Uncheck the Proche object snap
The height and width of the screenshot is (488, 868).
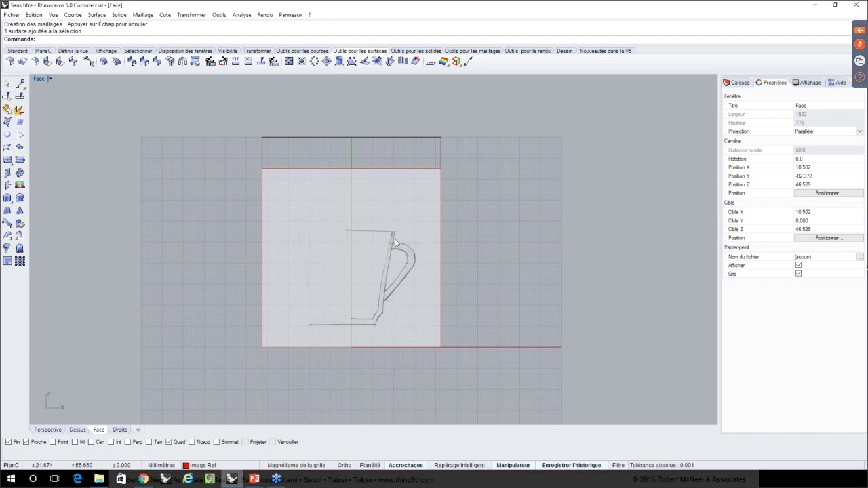(26, 442)
